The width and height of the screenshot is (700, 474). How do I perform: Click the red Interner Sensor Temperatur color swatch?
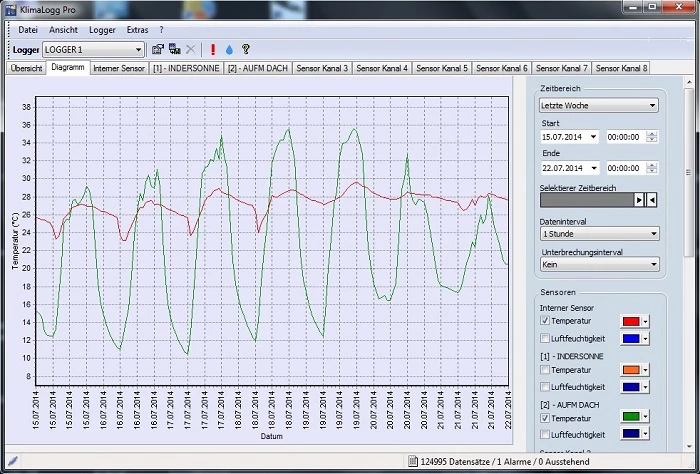(631, 321)
